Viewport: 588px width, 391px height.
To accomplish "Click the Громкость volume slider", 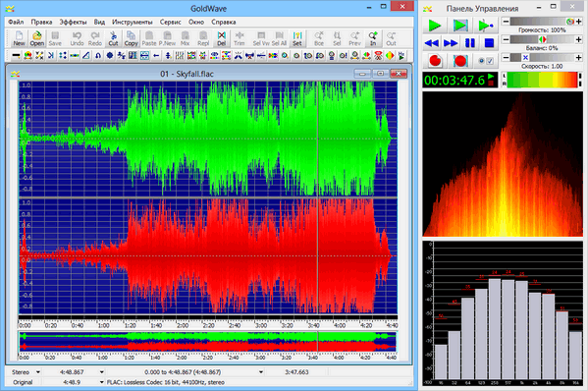I will coord(542,22).
